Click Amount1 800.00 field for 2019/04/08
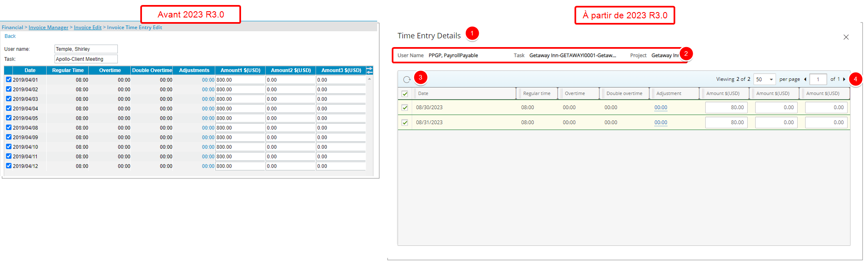Image resolution: width=868 pixels, height=265 pixels. point(240,128)
